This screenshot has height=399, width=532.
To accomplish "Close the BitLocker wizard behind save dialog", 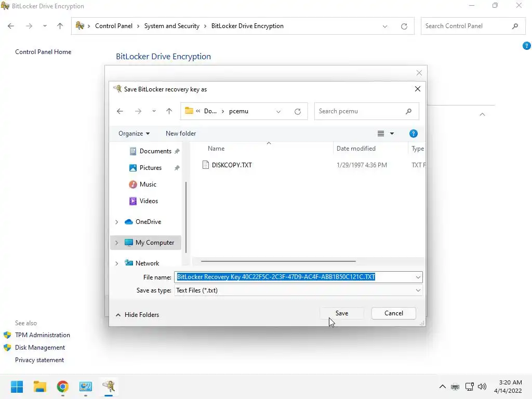I will [419, 73].
